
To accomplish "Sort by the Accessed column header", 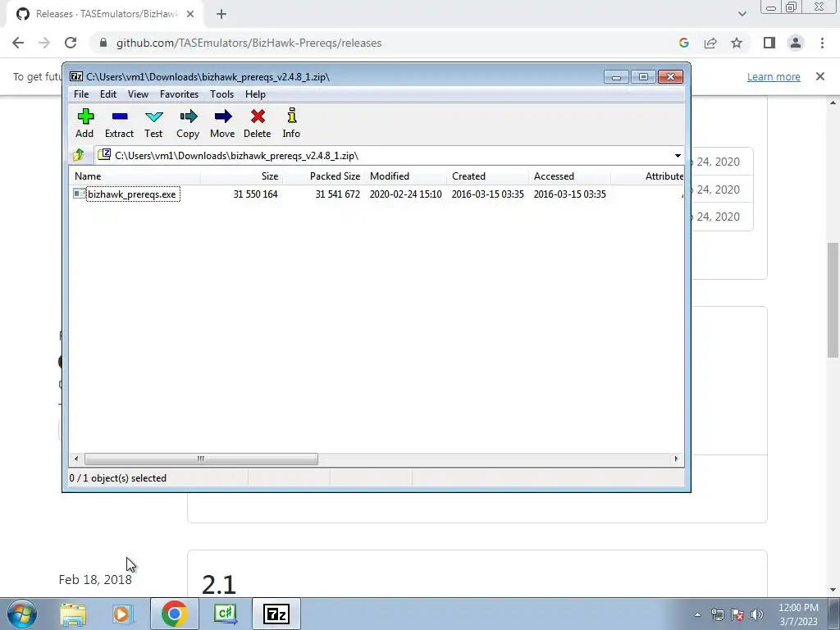I will pyautogui.click(x=569, y=176).
